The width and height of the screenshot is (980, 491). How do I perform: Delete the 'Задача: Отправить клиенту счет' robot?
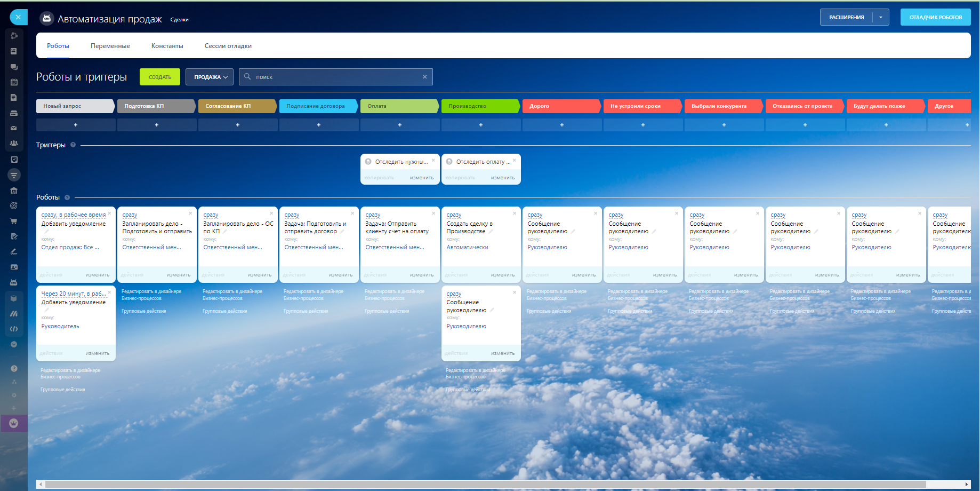pos(433,213)
